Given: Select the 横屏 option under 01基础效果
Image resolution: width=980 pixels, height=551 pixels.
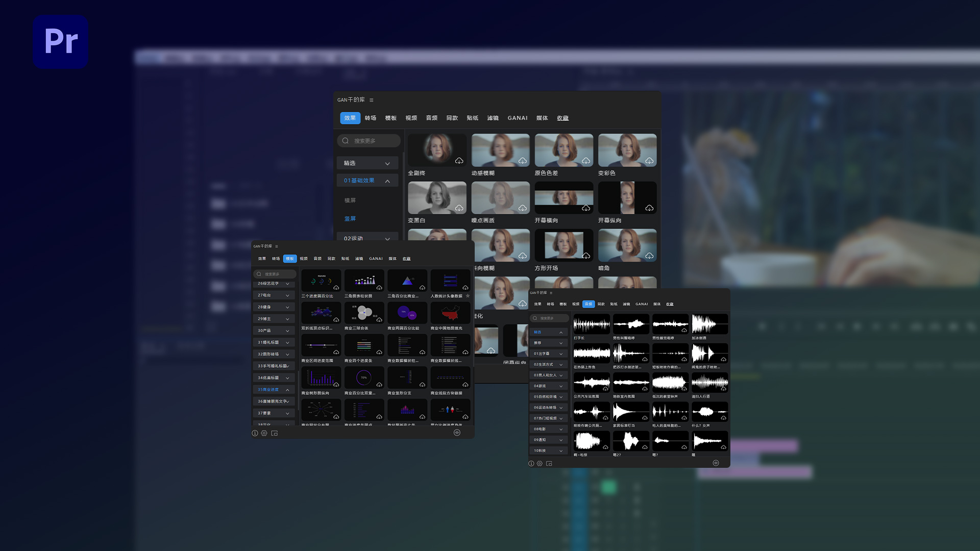Looking at the screenshot, I should click(350, 201).
